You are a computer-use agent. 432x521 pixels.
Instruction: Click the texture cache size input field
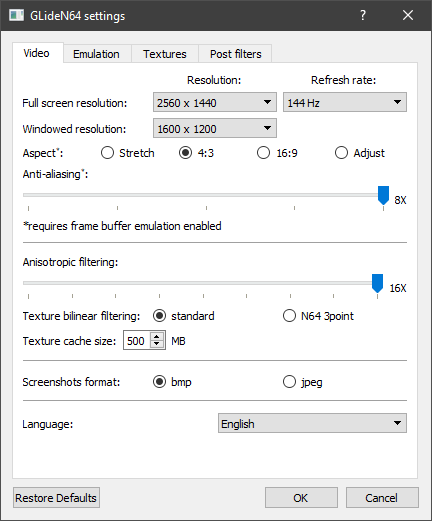pyautogui.click(x=137, y=341)
